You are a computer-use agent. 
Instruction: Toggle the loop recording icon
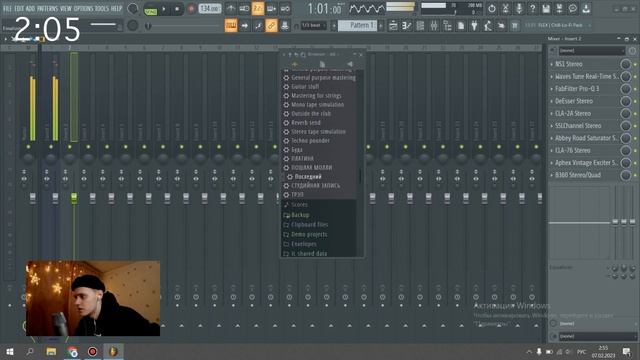[285, 9]
